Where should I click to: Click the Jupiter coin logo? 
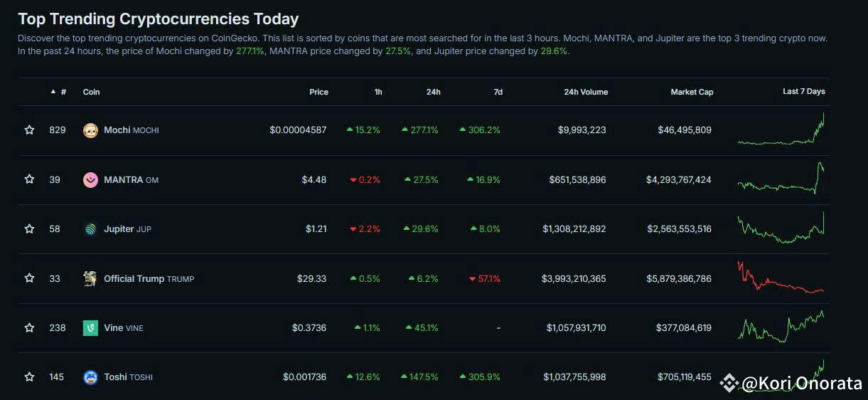pos(90,229)
